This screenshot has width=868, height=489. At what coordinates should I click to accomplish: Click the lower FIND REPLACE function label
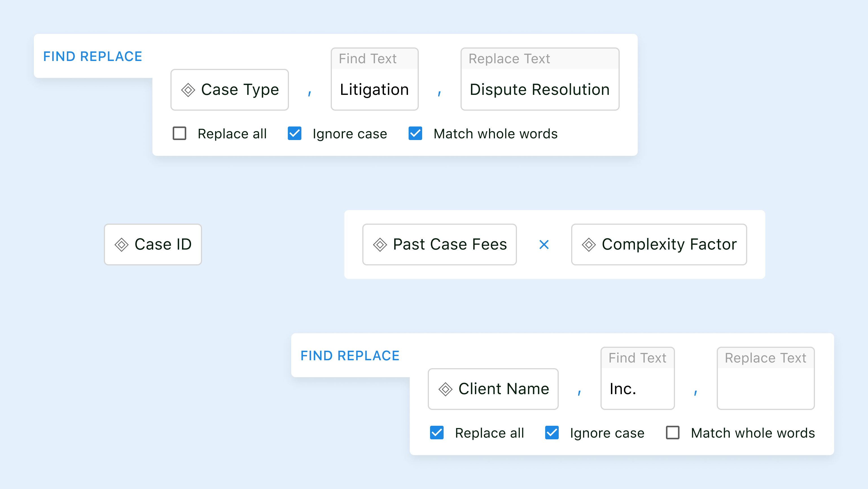(350, 355)
